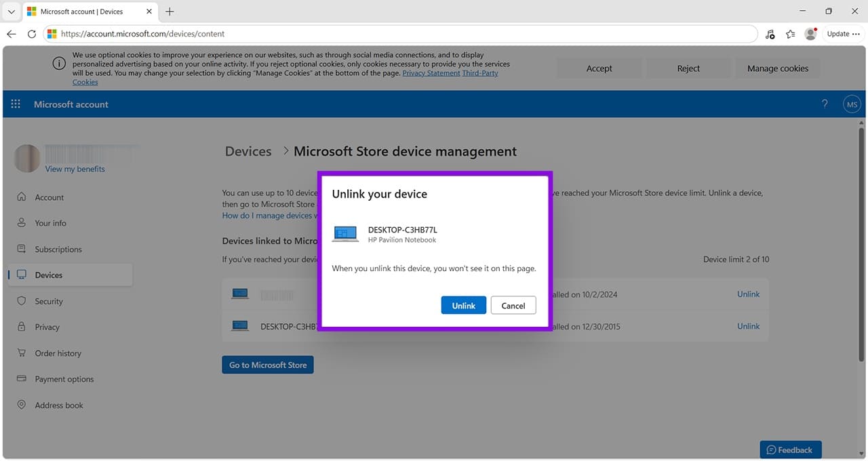Image resolution: width=868 pixels, height=461 pixels.
Task: Click the Device limit 2 of 10 text
Action: point(736,260)
